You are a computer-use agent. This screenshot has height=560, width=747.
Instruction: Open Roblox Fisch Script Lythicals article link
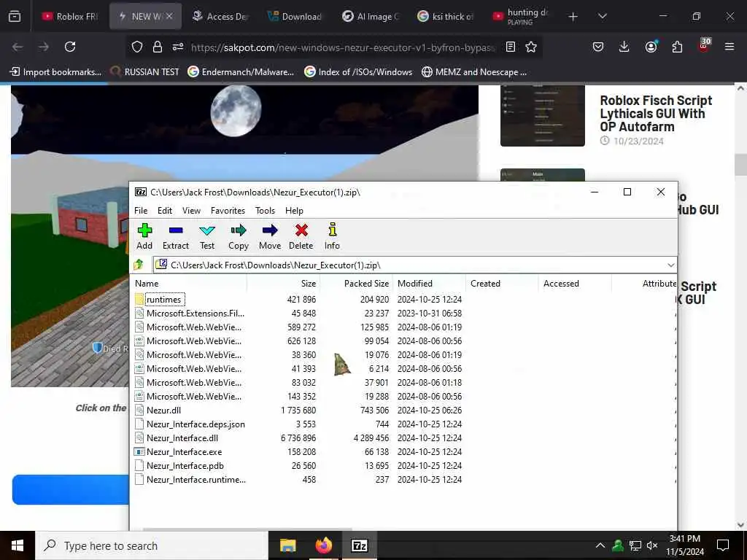[656, 113]
